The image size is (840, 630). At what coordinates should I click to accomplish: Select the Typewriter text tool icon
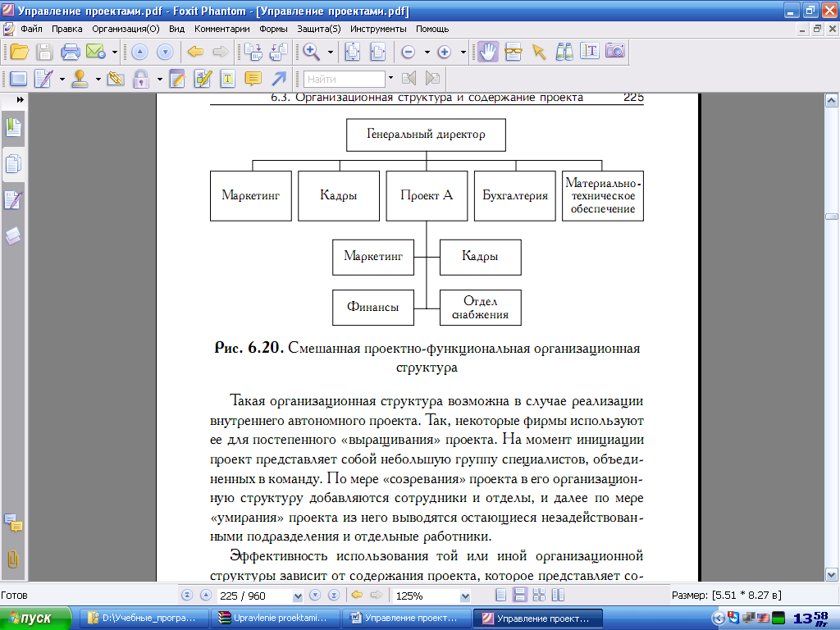point(589,52)
